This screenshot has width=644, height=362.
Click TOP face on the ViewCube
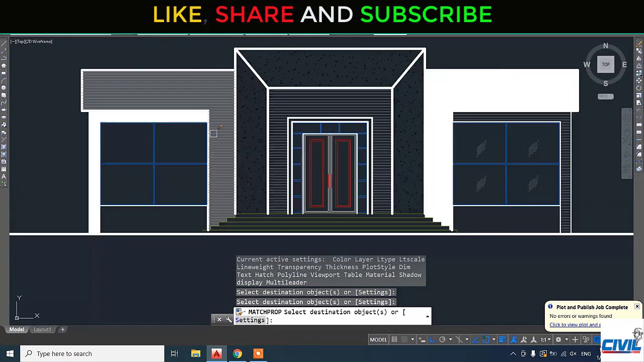pyautogui.click(x=606, y=64)
